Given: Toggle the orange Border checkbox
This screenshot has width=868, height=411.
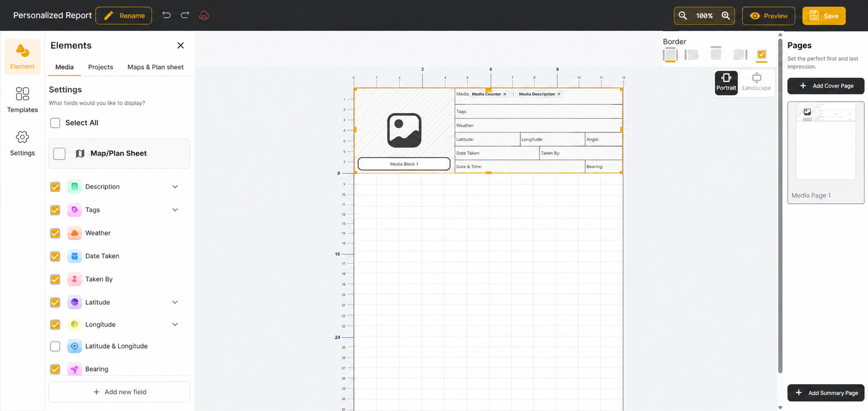Looking at the screenshot, I should 762,55.
